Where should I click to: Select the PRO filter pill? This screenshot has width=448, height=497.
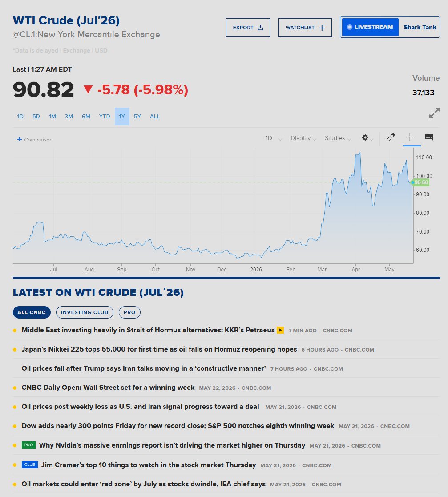(129, 312)
